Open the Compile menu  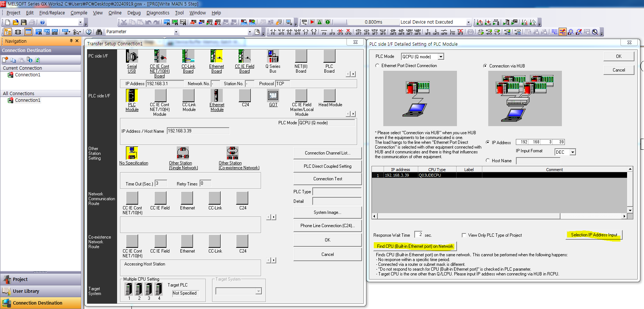tap(79, 13)
